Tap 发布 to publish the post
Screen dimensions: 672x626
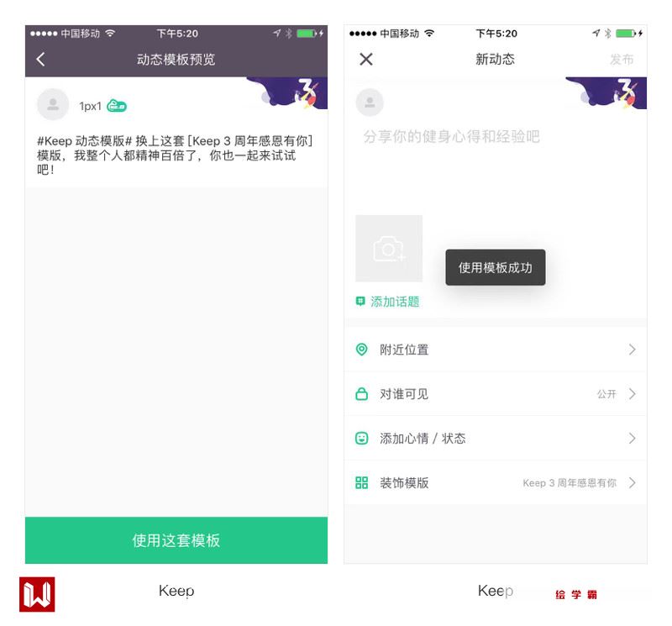[x=622, y=59]
